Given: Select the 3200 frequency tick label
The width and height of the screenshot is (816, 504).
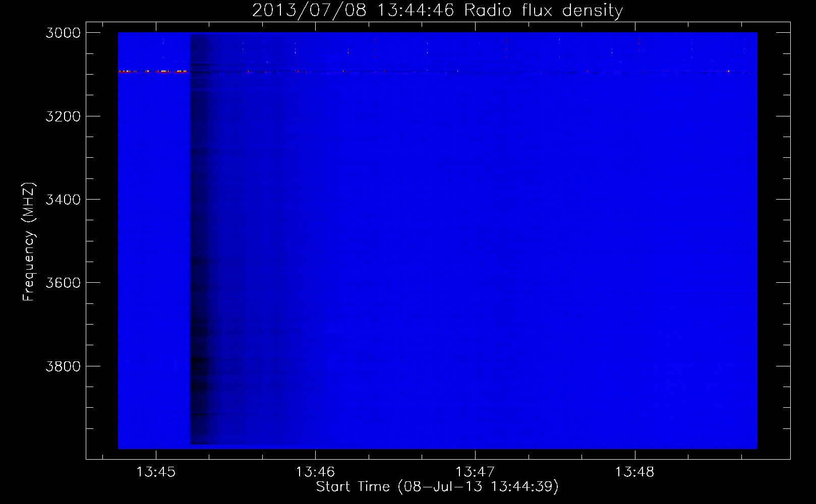Looking at the screenshot, I should 63,116.
